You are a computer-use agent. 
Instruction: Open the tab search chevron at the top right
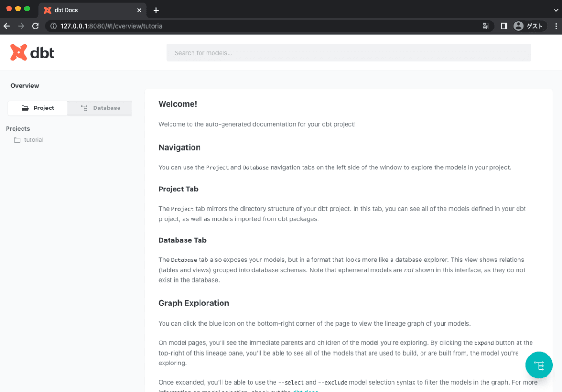point(555,10)
